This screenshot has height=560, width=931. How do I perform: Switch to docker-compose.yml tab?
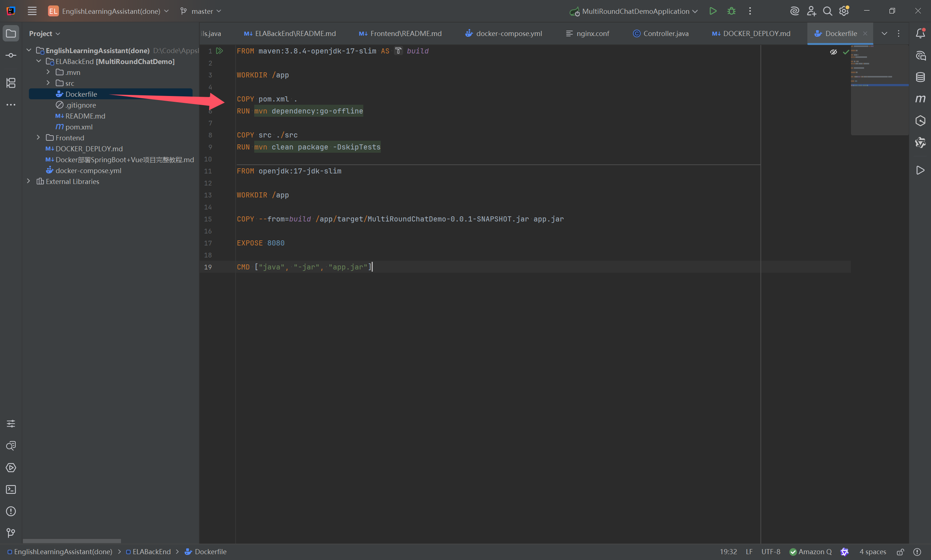tap(503, 33)
